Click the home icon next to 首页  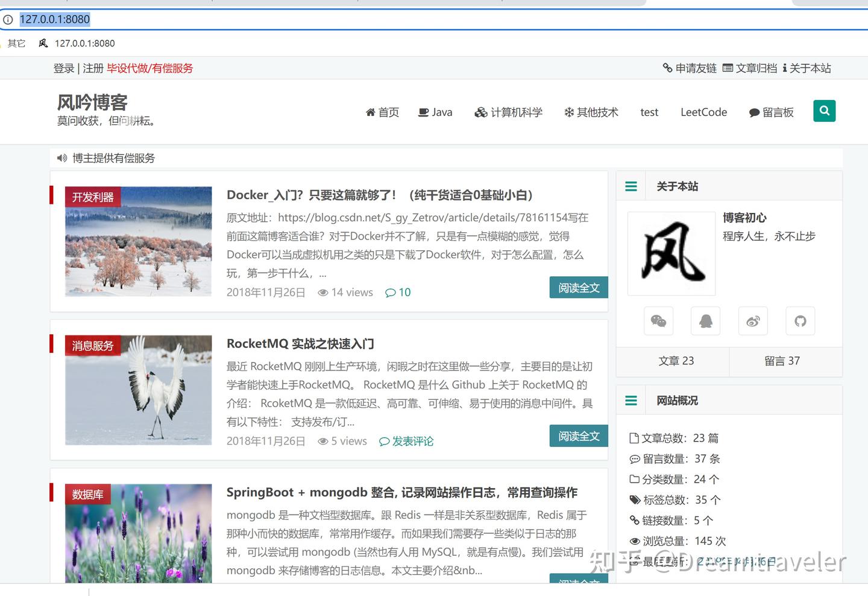pyautogui.click(x=371, y=112)
